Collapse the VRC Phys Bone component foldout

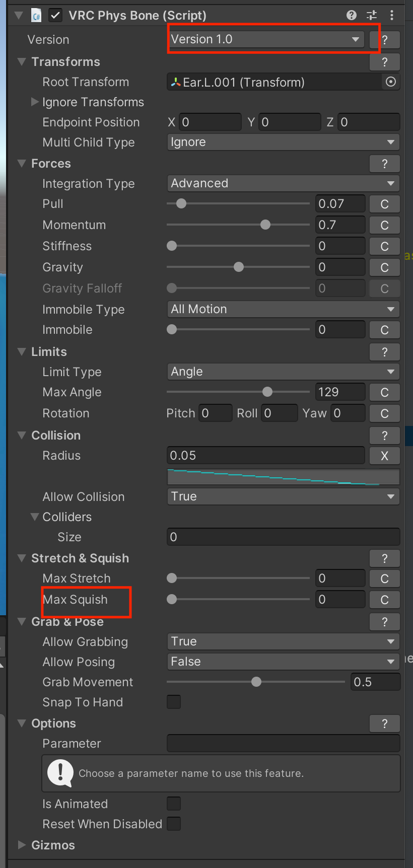click(19, 16)
